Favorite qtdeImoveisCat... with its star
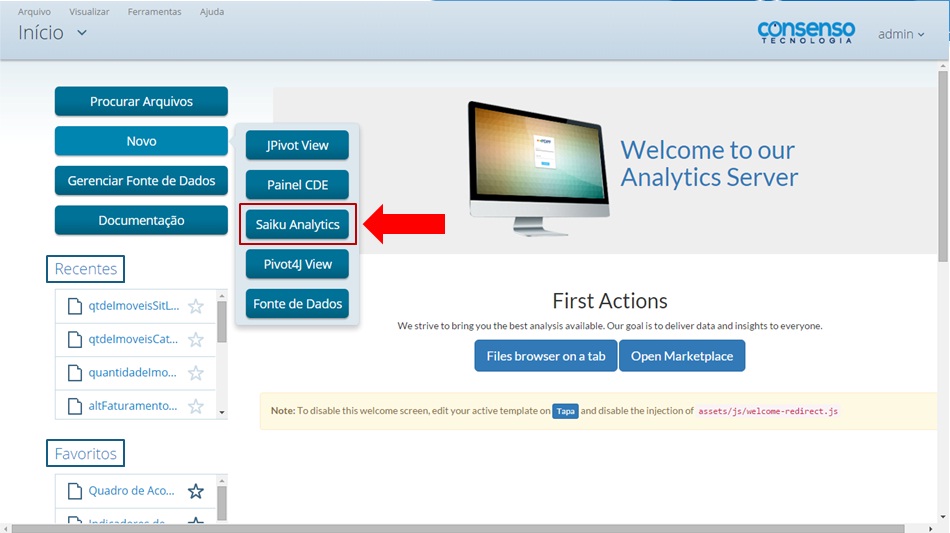 point(196,339)
